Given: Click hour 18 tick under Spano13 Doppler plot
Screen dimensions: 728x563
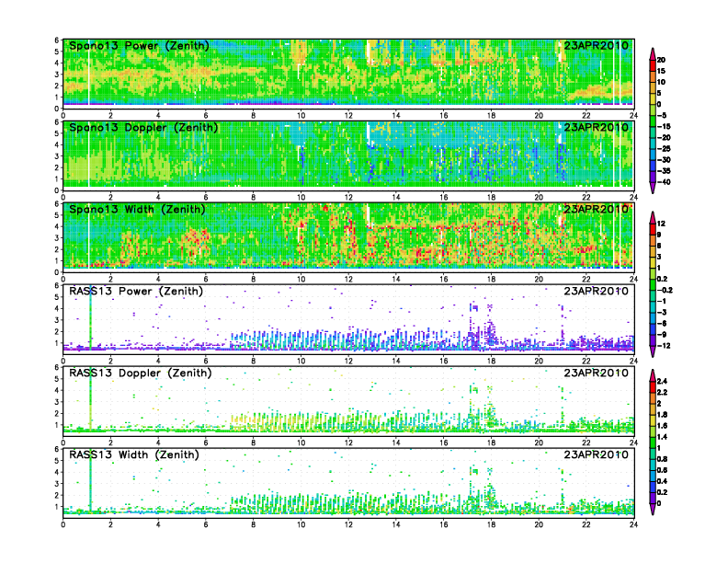Looking at the screenshot, I should 491,198.
